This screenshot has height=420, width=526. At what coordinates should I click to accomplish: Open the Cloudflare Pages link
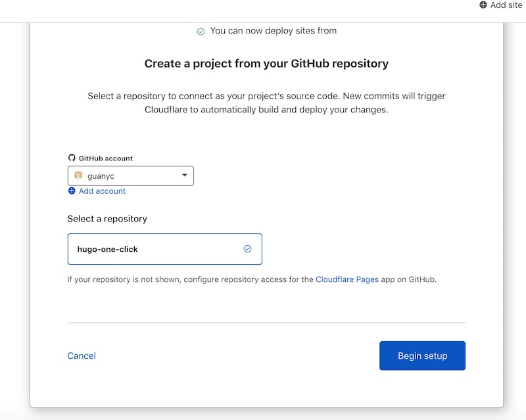coord(347,279)
